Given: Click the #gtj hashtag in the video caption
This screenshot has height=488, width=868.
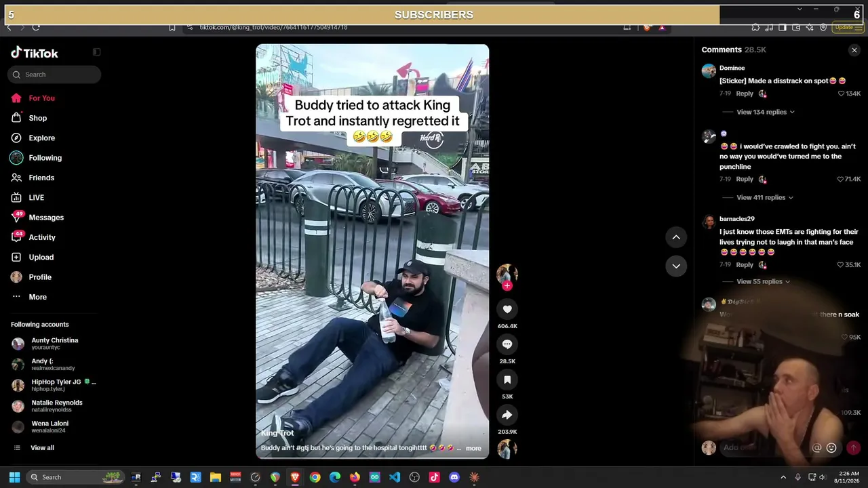Looking at the screenshot, I should (303, 448).
